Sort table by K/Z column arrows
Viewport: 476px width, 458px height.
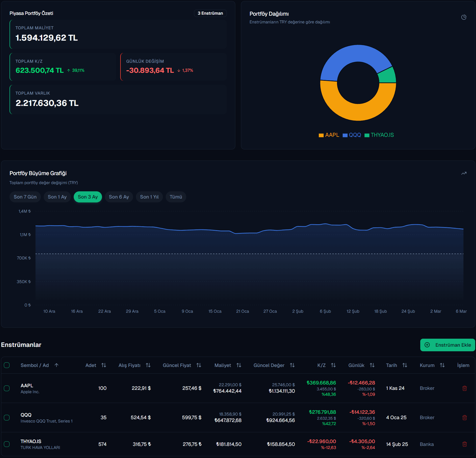(x=333, y=365)
